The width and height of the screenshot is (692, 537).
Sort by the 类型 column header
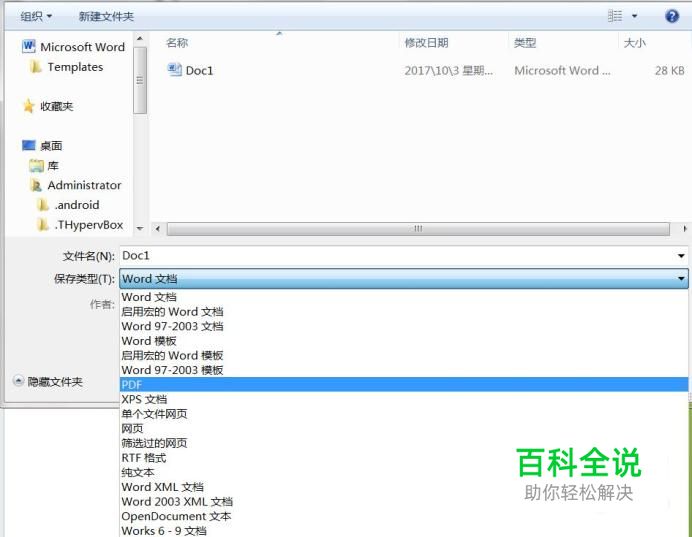tap(525, 43)
